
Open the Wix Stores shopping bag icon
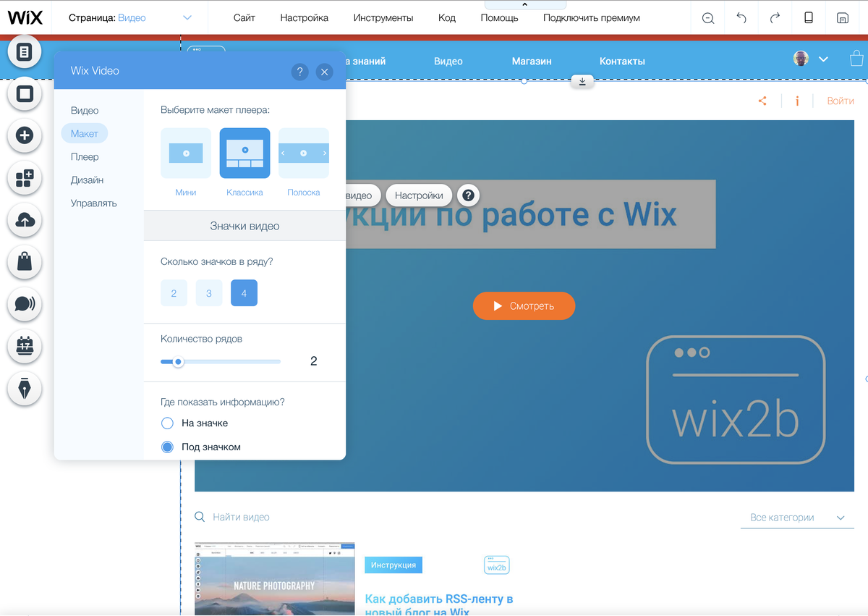(25, 262)
